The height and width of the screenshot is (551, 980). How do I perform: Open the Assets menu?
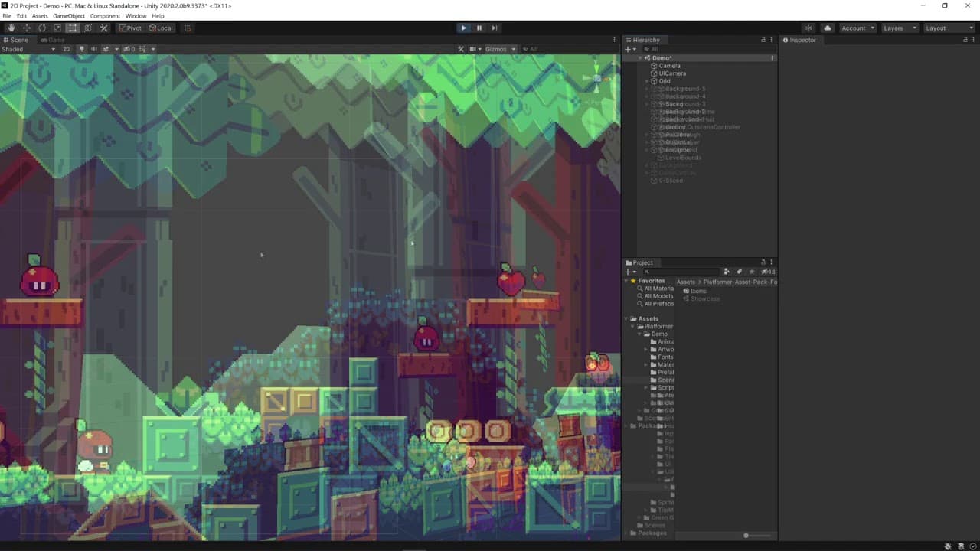[40, 16]
